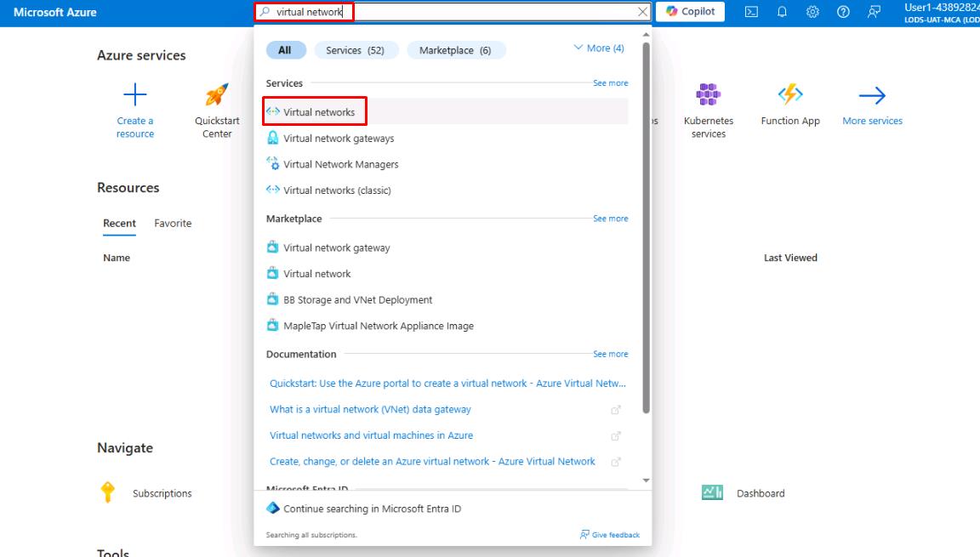Select Virtual networks service result
This screenshot has width=980, height=557.
[447, 112]
